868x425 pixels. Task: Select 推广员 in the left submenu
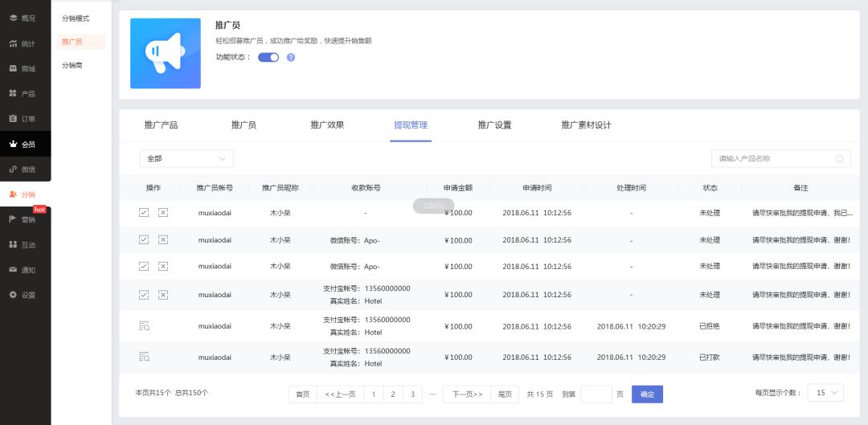81,42
